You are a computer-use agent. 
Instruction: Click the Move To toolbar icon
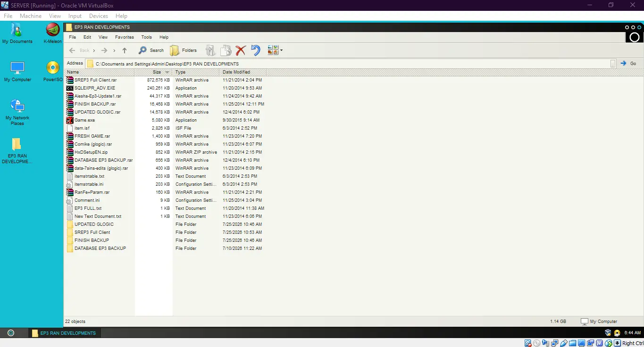pos(210,50)
